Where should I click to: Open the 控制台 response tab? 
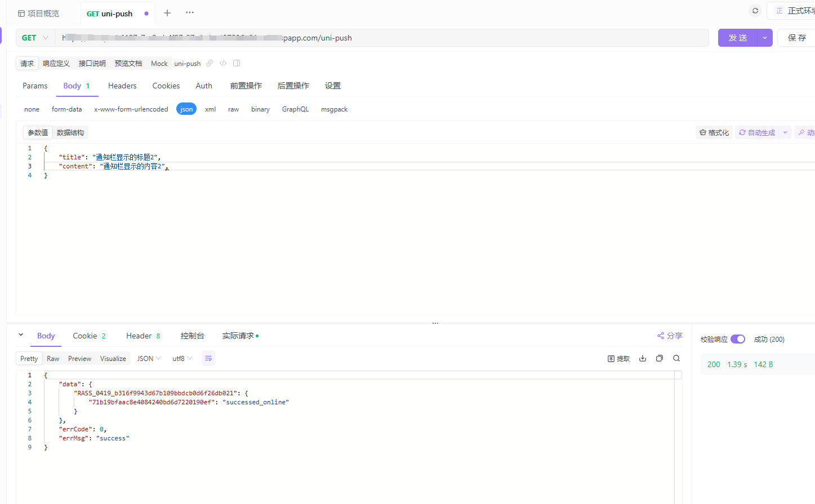click(x=192, y=336)
